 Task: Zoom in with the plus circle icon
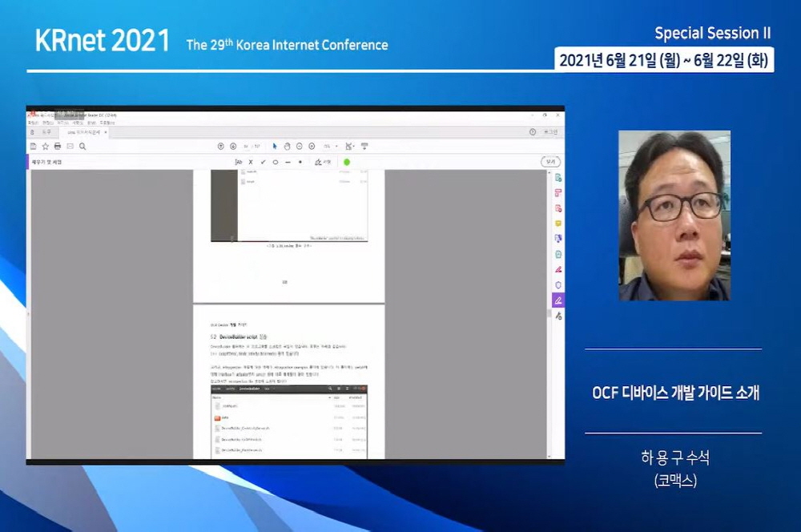(311, 147)
